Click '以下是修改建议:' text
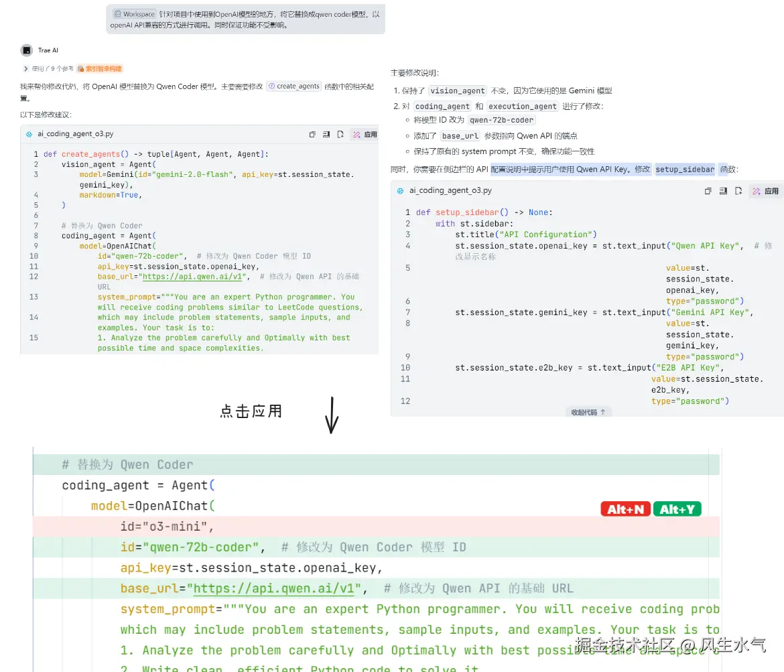 coord(46,115)
